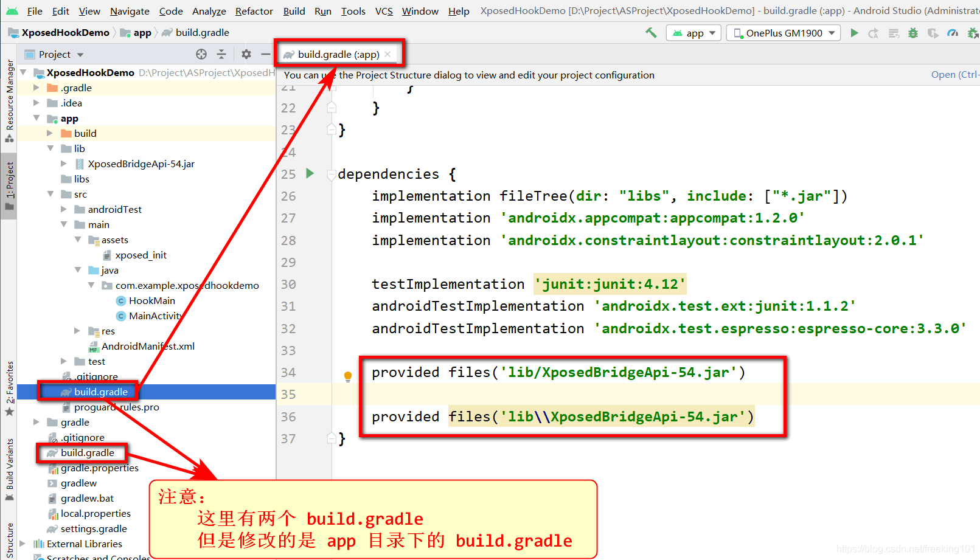Run the app with green play button

coord(855,33)
